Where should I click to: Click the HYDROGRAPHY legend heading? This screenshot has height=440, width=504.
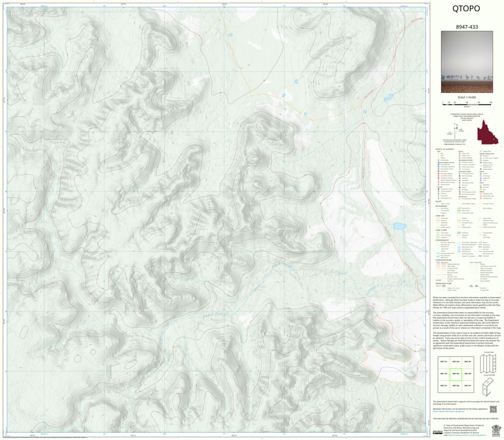point(442,240)
